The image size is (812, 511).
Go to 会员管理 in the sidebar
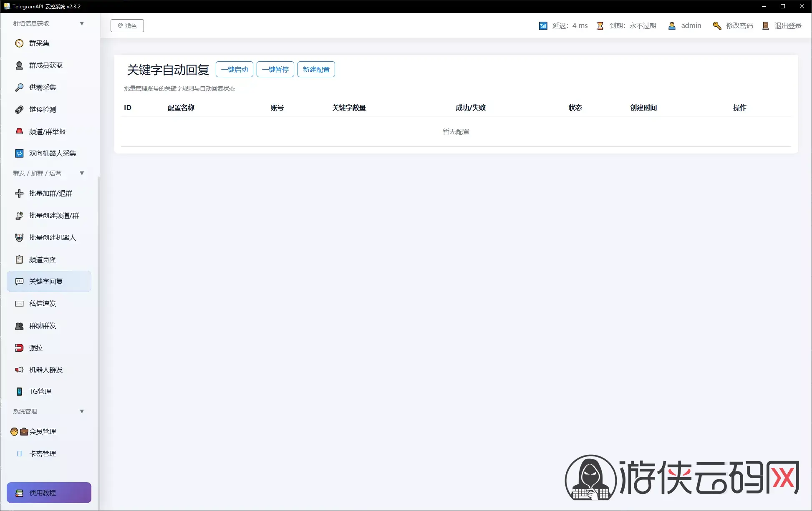pyautogui.click(x=49, y=432)
